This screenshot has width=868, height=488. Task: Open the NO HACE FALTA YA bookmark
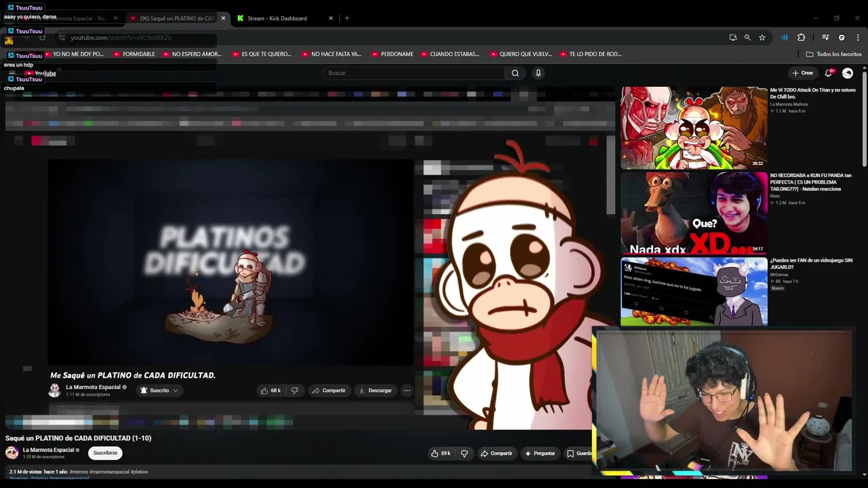tap(332, 54)
